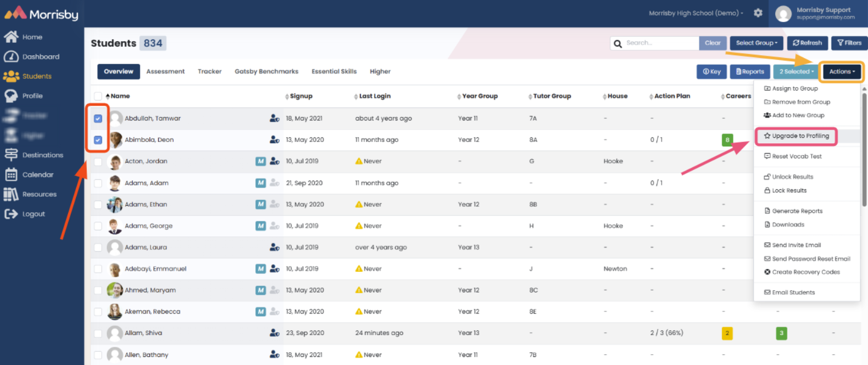The width and height of the screenshot is (868, 365).
Task: Sort by Tutor Group column
Action: tap(550, 96)
